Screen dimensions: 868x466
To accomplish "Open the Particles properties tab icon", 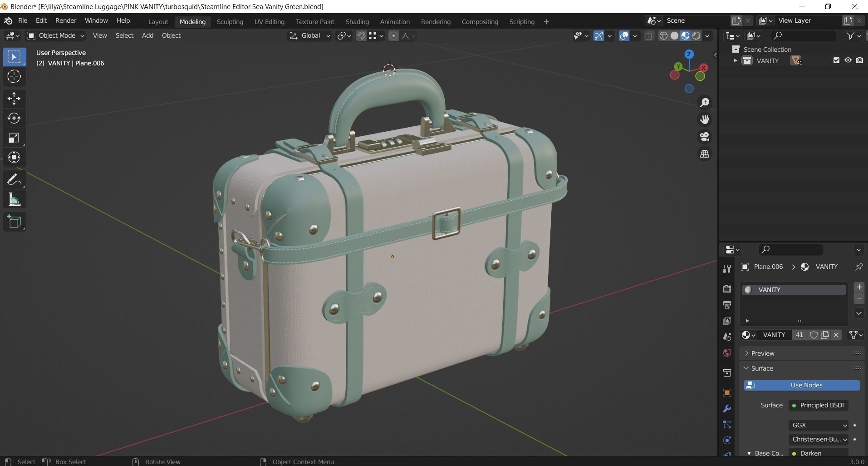I will click(727, 425).
